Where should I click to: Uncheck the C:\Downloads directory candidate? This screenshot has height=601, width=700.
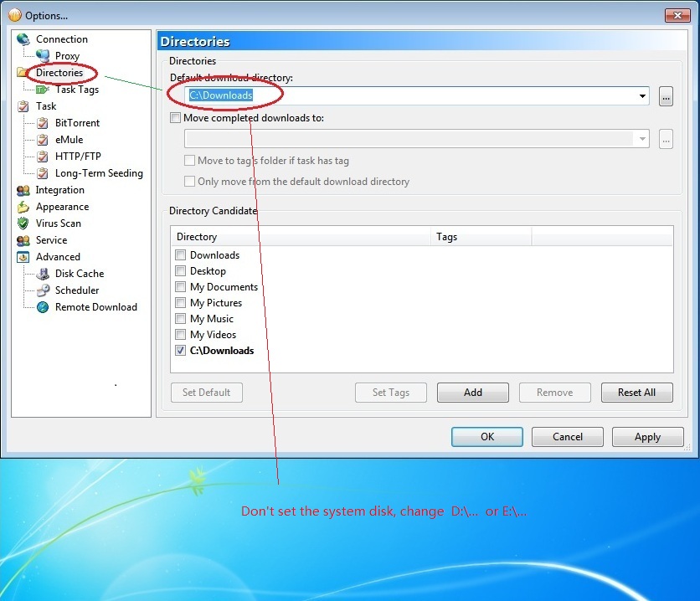tap(180, 350)
